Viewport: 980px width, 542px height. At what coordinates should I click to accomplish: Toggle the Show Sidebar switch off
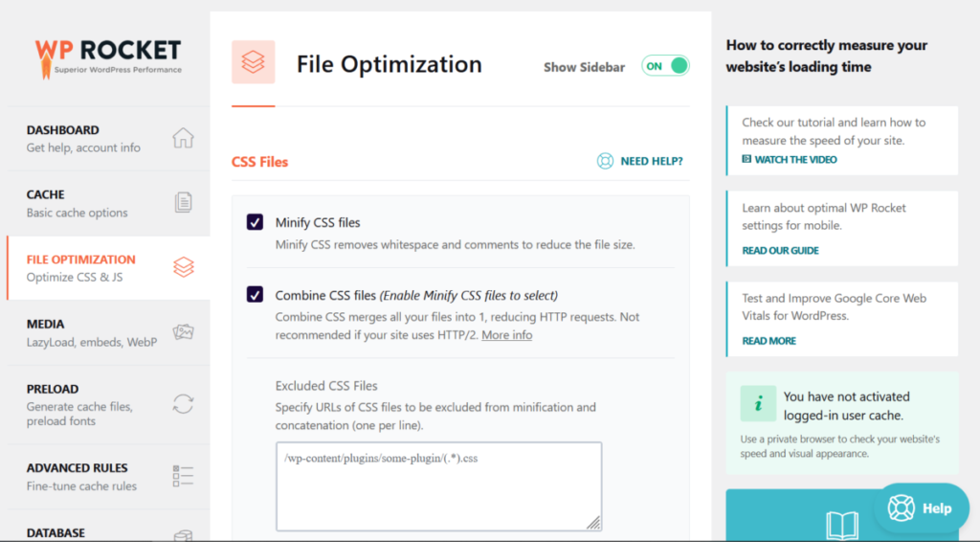pos(665,66)
